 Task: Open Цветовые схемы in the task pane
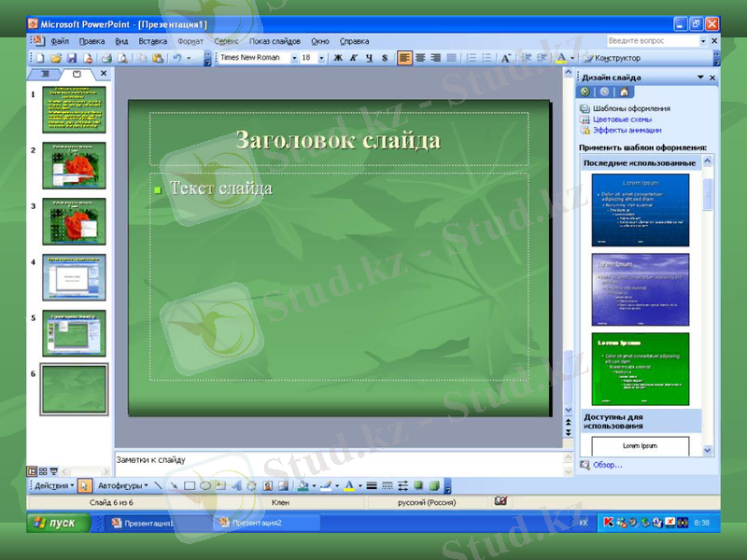(x=624, y=119)
